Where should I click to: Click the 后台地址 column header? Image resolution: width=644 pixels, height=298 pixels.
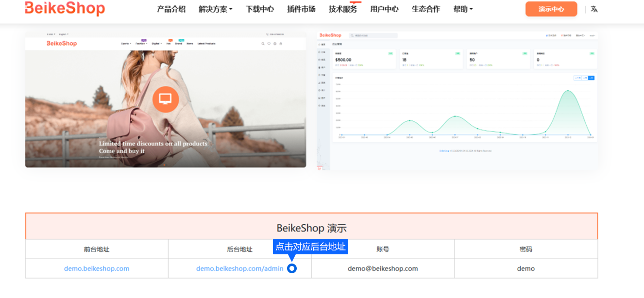239,249
